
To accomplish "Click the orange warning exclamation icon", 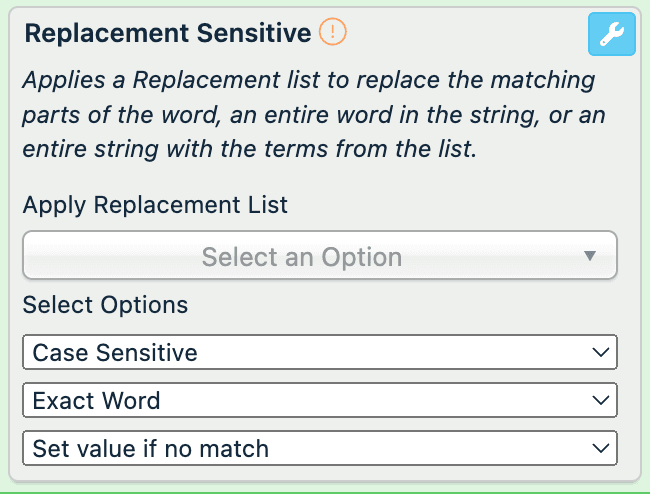I will 333,33.
